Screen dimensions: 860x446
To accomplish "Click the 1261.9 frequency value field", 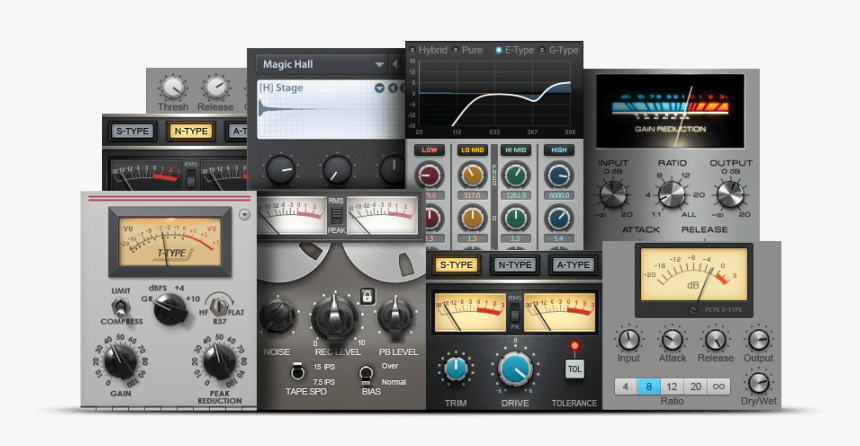I will tap(516, 195).
